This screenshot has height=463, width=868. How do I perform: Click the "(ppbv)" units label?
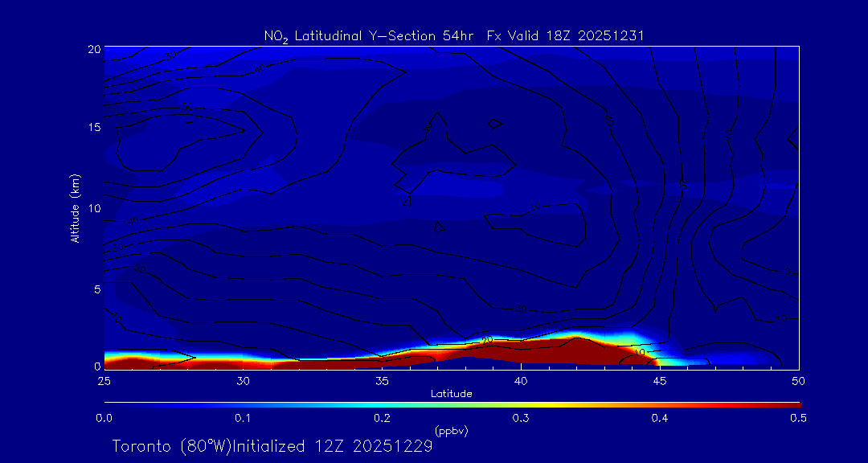coord(451,431)
